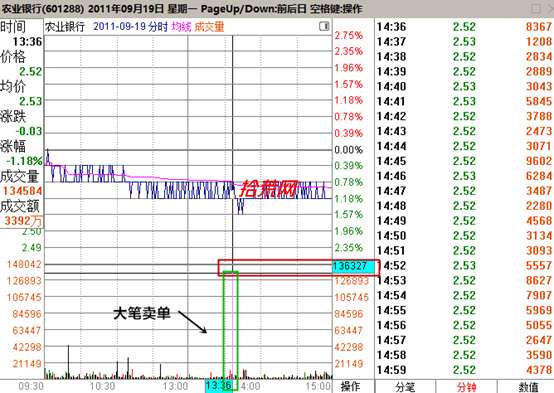Select the 14:49 row in minute list
Viewport: 554px width, 393px height.
click(x=464, y=221)
